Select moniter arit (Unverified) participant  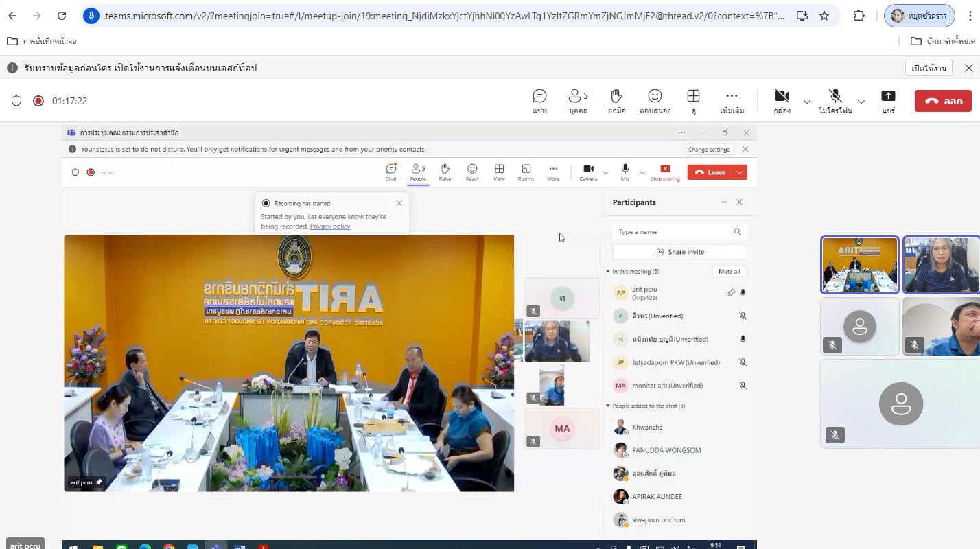click(x=679, y=386)
